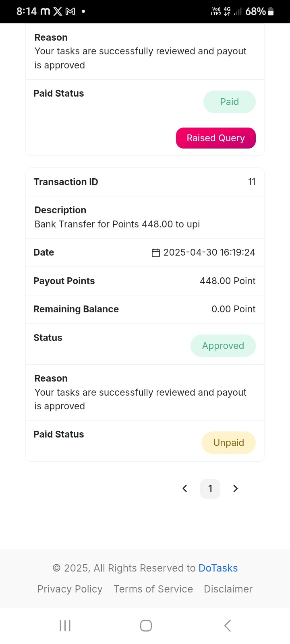The height and width of the screenshot is (644, 290).
Task: Tap the battery icon in status bar
Action: pos(271,12)
